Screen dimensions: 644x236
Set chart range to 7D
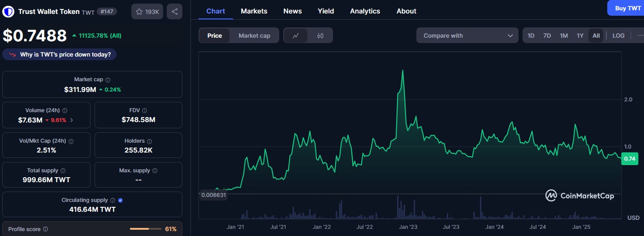(x=547, y=35)
